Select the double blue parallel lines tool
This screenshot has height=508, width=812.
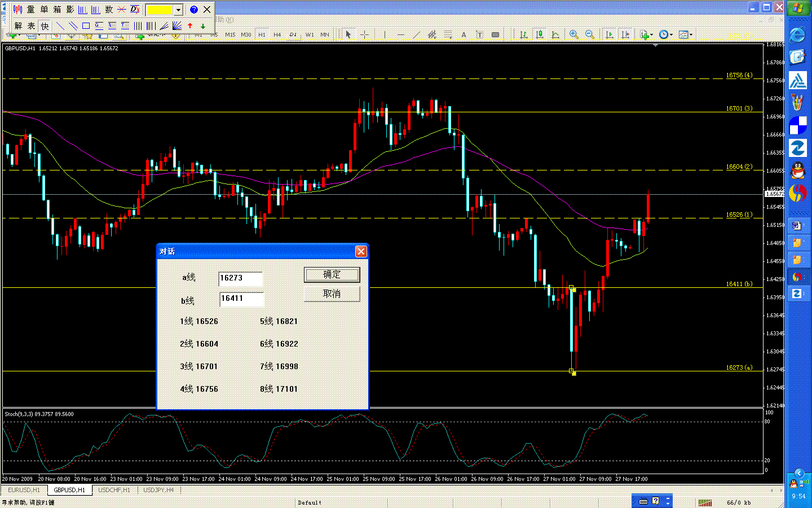[73, 25]
